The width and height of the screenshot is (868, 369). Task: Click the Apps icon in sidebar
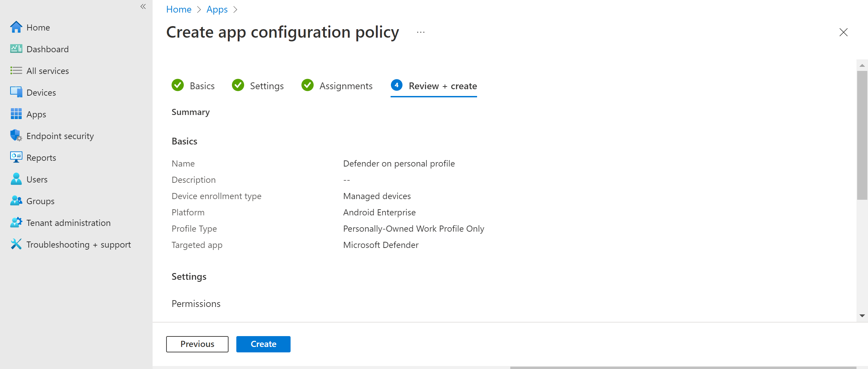15,114
